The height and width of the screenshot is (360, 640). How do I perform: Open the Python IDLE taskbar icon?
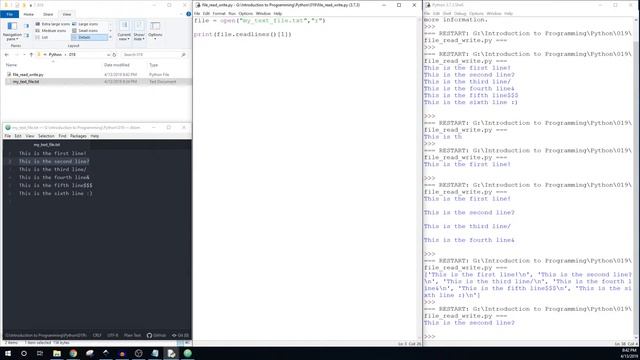(171, 353)
